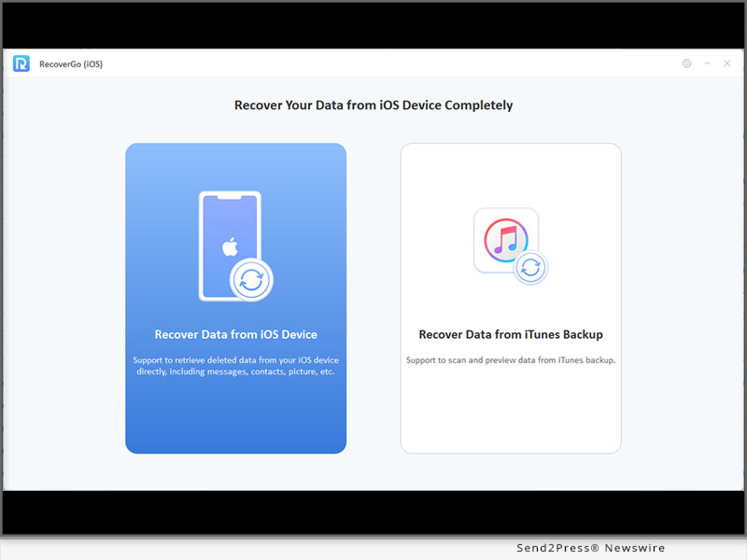Open settings via the gear icon
This screenshot has height=560, width=747.
click(x=686, y=63)
